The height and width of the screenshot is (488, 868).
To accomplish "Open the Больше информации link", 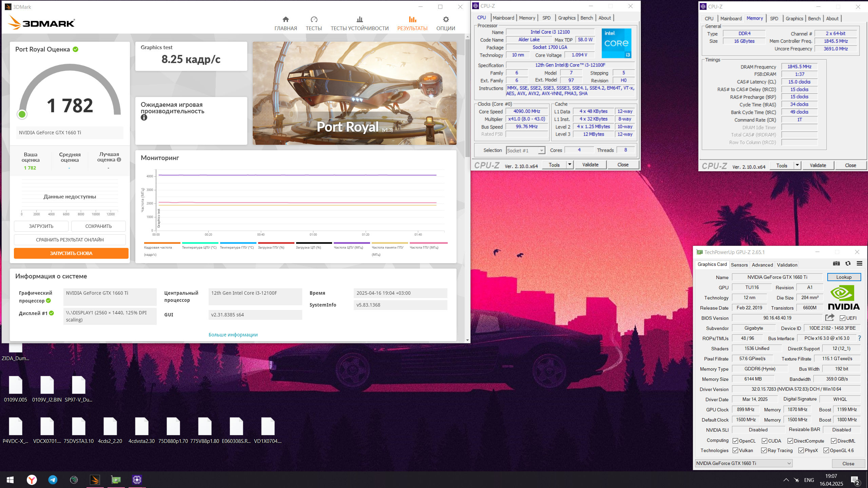I will [x=233, y=335].
